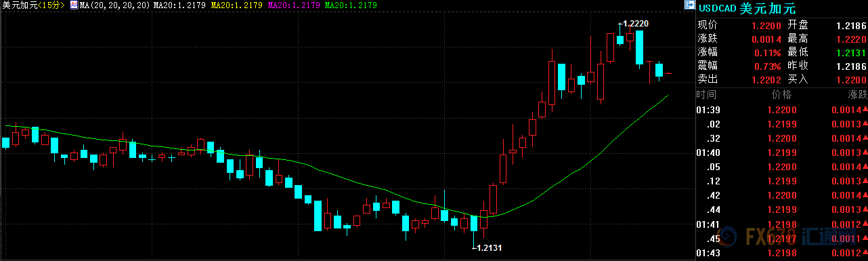The image size is (868, 261).
Task: Select the 买入 buy price 1.2200
Action: tap(851, 80)
